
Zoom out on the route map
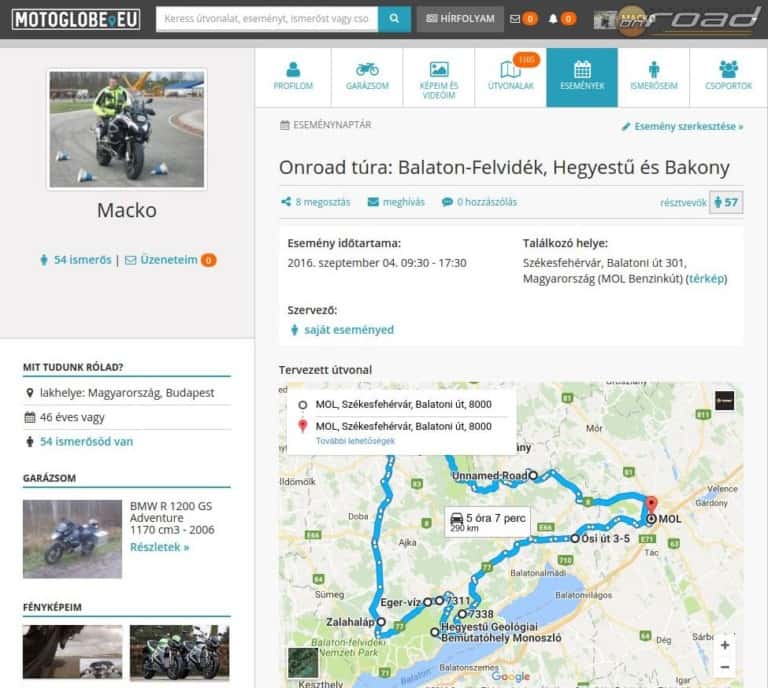pos(724,667)
